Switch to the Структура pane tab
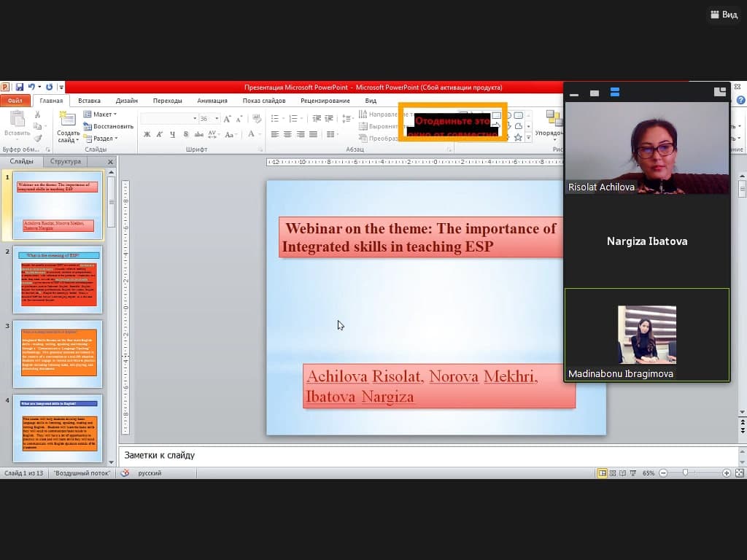747x560 pixels. point(65,161)
